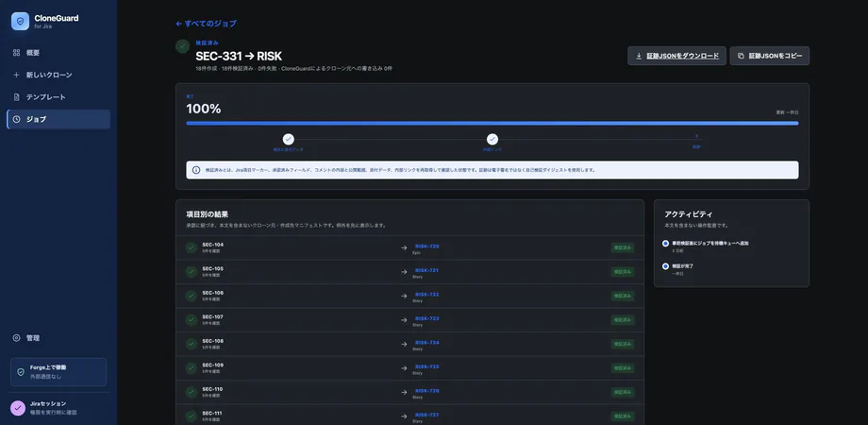
Task: Select the 内部リンク step checkmark circle
Action: click(492, 139)
